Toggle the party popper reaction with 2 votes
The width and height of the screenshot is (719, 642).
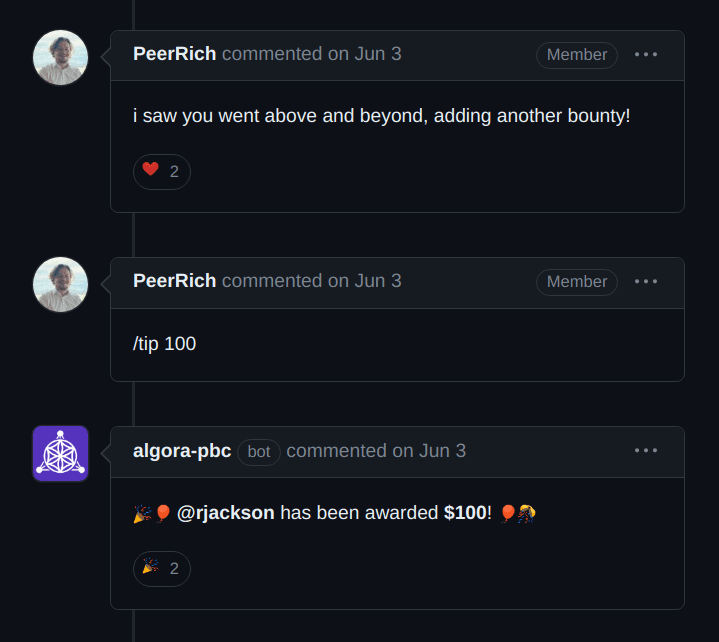coord(161,568)
